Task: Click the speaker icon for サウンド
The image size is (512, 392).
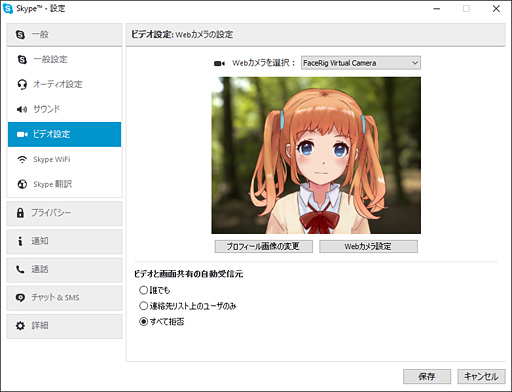Action: (x=22, y=109)
